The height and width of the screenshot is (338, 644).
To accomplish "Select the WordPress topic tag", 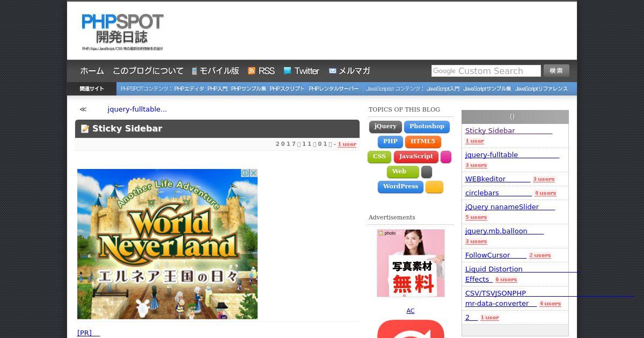I will 400,187.
